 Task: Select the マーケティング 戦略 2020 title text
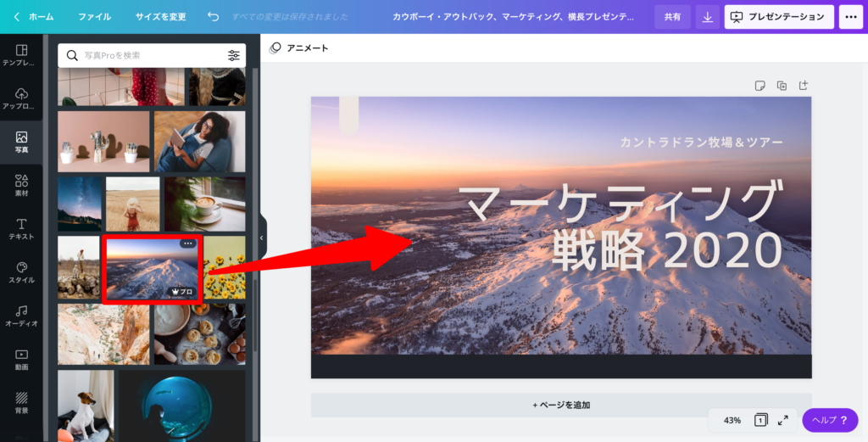(x=620, y=225)
